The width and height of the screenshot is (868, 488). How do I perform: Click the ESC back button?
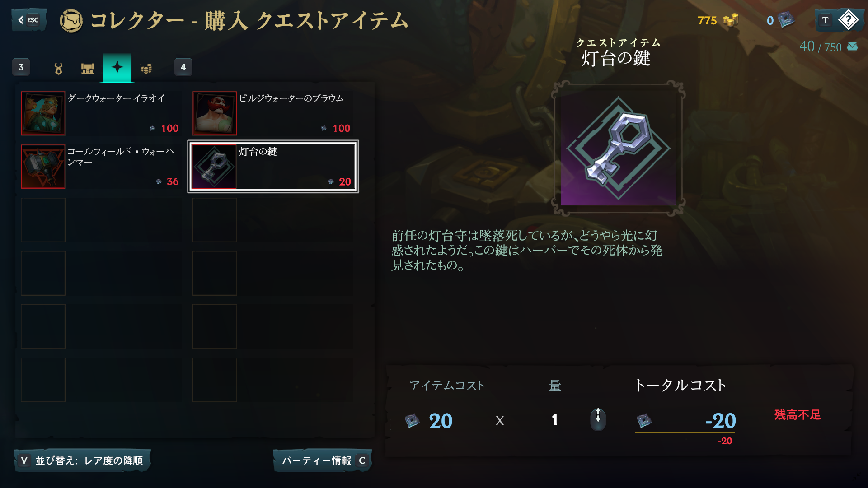coord(29,20)
